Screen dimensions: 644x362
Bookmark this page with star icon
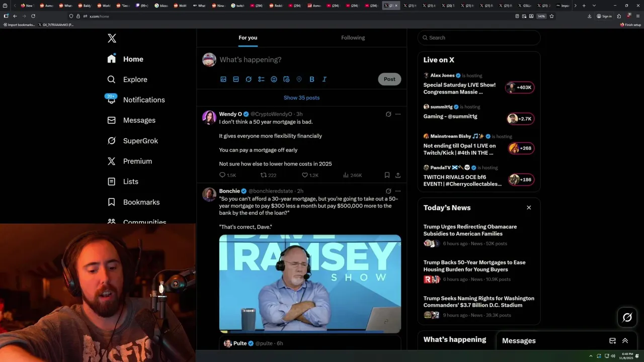tap(551, 16)
